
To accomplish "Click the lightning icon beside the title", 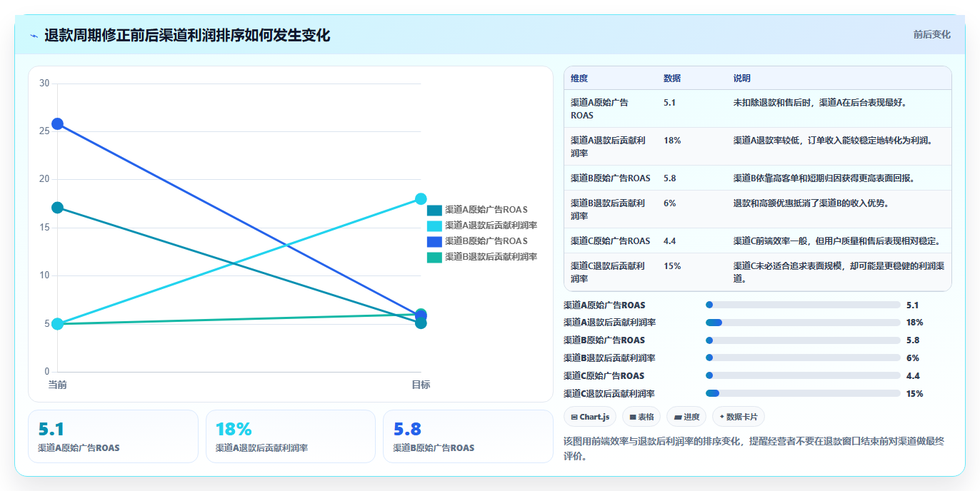I will pyautogui.click(x=34, y=36).
